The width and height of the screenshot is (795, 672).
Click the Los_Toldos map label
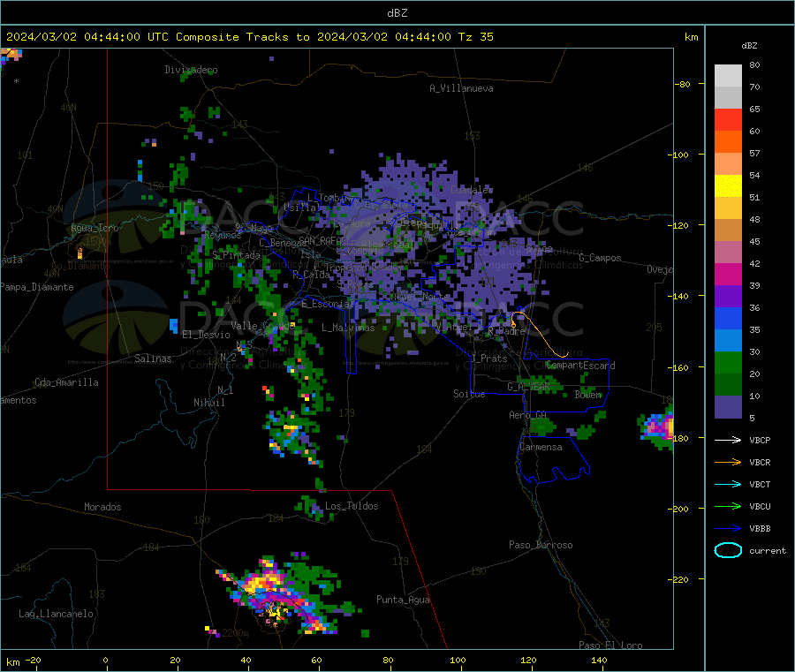[352, 506]
